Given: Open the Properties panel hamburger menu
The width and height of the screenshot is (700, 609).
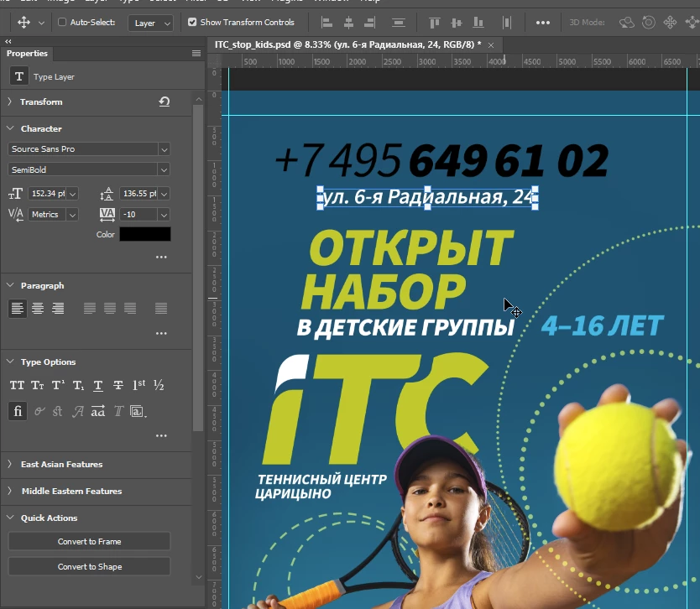Looking at the screenshot, I should click(x=196, y=54).
